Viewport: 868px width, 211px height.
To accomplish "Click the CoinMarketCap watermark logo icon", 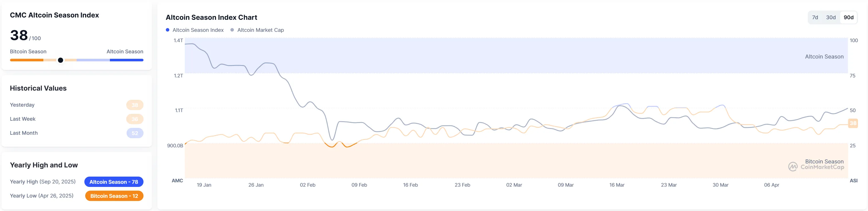I will pos(793,167).
